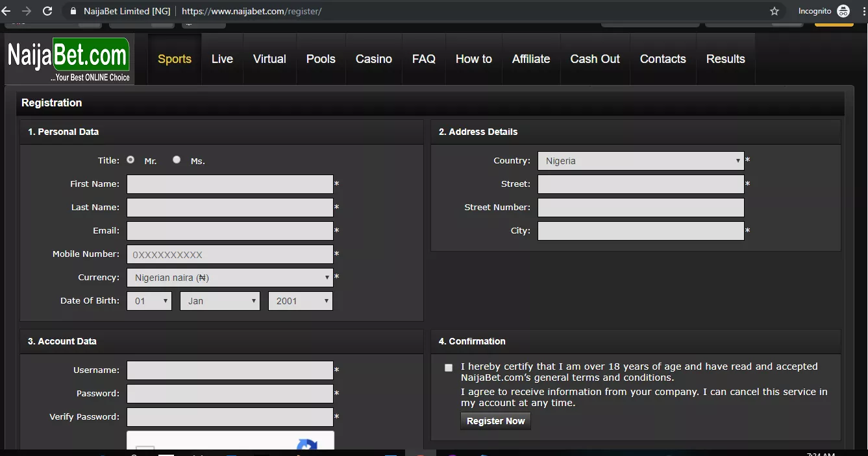Open the Cash Out page link
The width and height of the screenshot is (868, 456).
tap(595, 59)
